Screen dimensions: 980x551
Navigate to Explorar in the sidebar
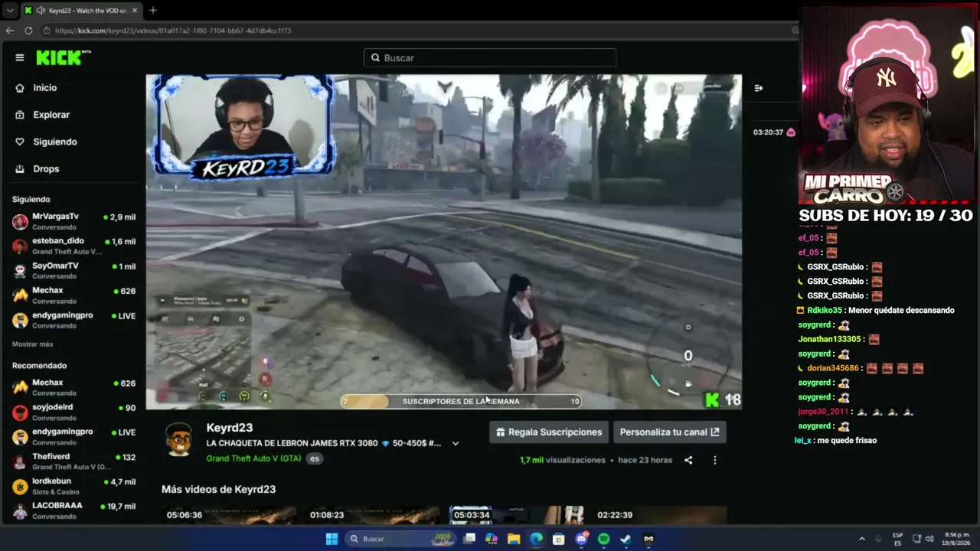tap(51, 115)
